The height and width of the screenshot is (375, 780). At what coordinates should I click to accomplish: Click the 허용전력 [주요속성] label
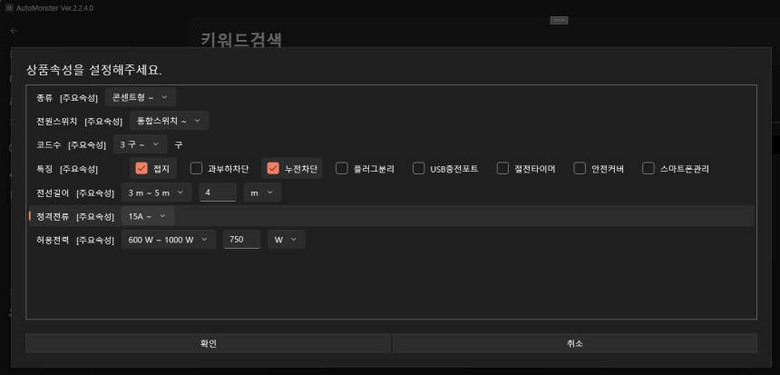[x=75, y=240]
